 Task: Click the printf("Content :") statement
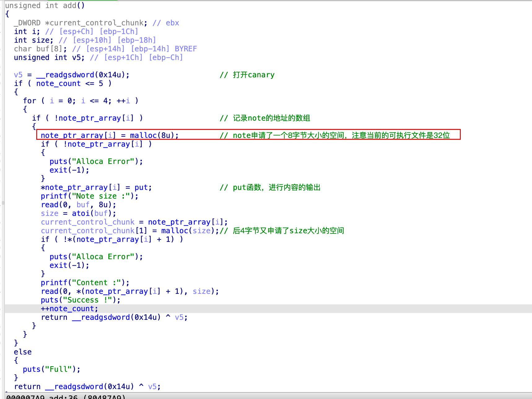pyautogui.click(x=84, y=282)
